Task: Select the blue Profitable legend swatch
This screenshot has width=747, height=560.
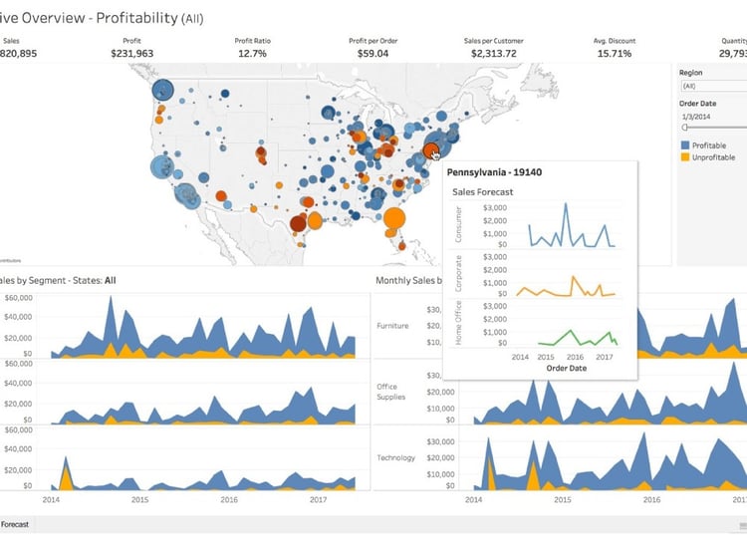Action: point(685,145)
